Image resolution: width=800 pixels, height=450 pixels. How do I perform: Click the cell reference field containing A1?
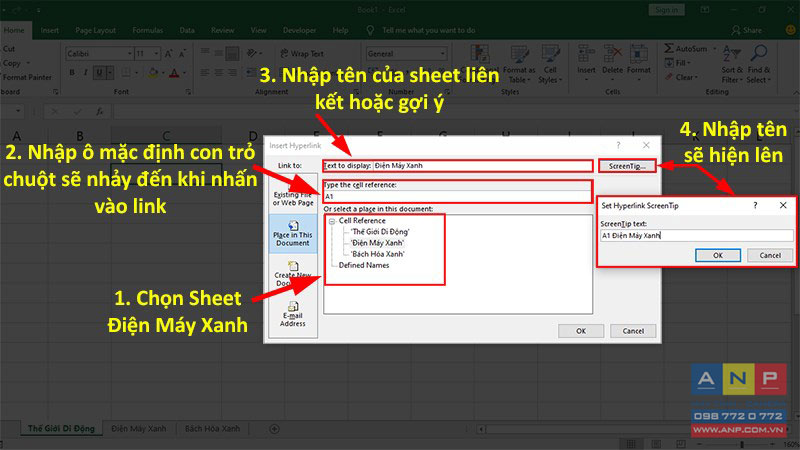(458, 196)
